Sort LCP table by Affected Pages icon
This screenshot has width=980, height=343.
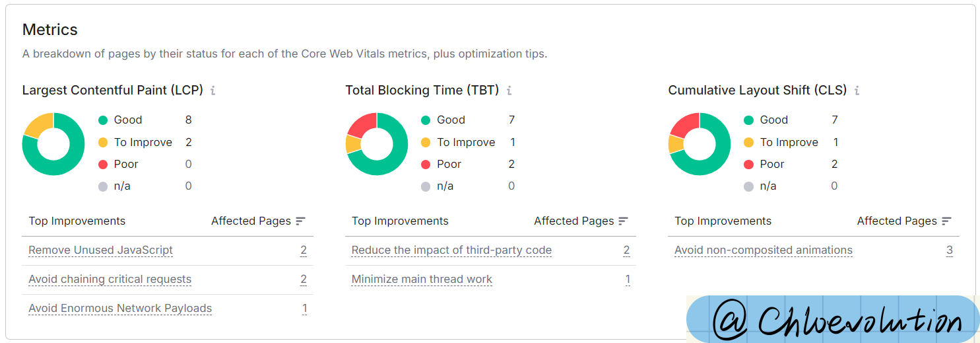coord(301,221)
